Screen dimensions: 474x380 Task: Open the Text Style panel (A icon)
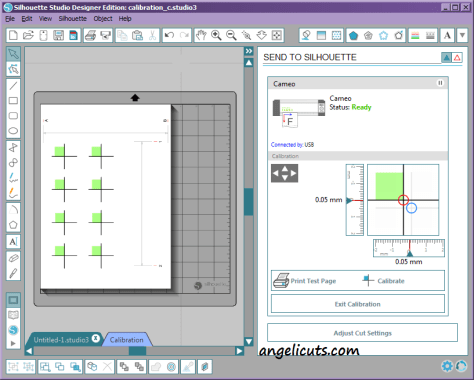click(447, 35)
